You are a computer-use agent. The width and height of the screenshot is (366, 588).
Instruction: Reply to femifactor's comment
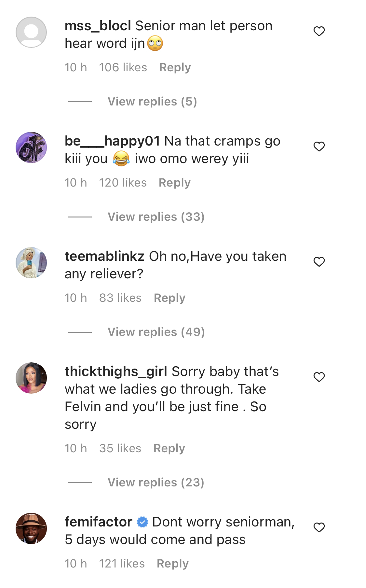(172, 564)
